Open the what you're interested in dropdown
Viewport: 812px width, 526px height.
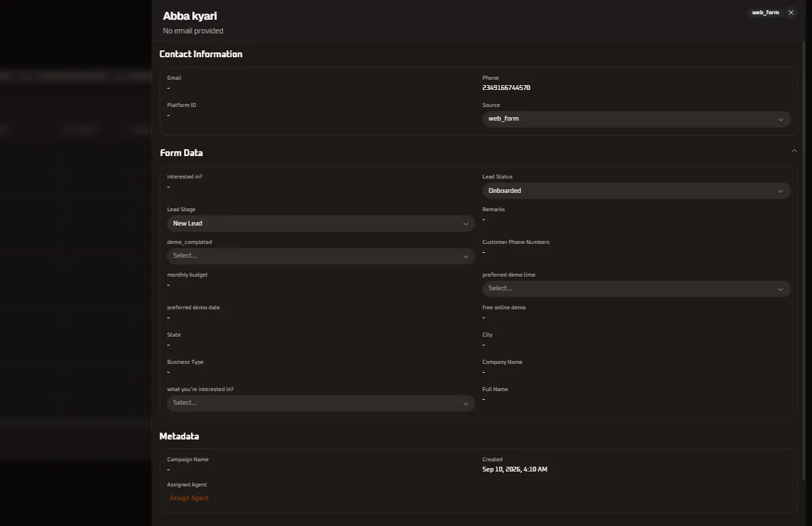(320, 403)
